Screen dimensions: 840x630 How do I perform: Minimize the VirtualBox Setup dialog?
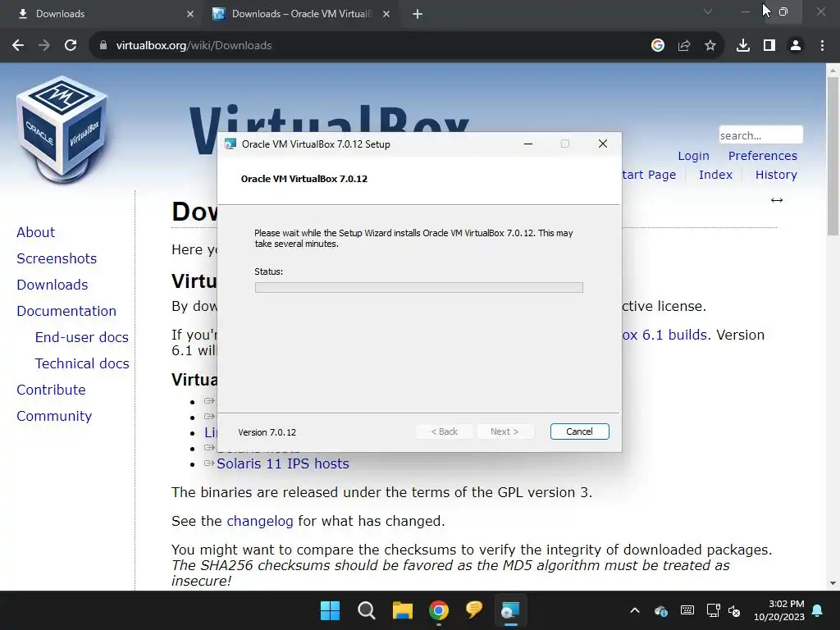[x=528, y=144]
